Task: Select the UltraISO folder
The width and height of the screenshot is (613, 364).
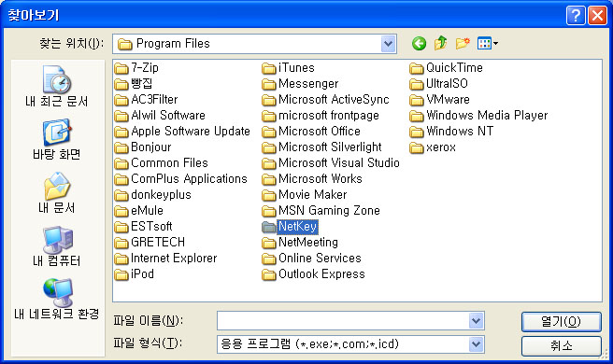Action: 438,84
